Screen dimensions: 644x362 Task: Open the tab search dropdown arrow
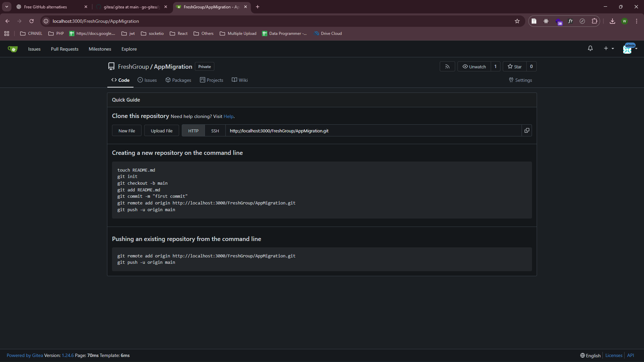tap(6, 7)
